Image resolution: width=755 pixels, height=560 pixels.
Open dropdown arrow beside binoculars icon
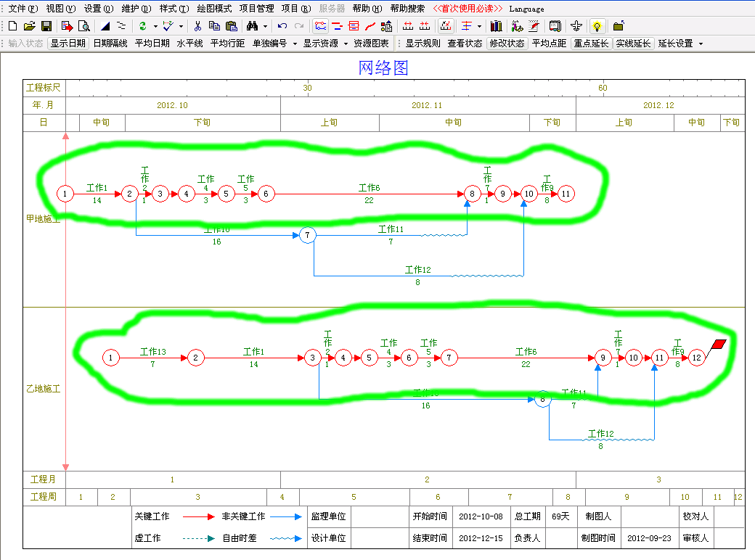pyautogui.click(x=265, y=26)
